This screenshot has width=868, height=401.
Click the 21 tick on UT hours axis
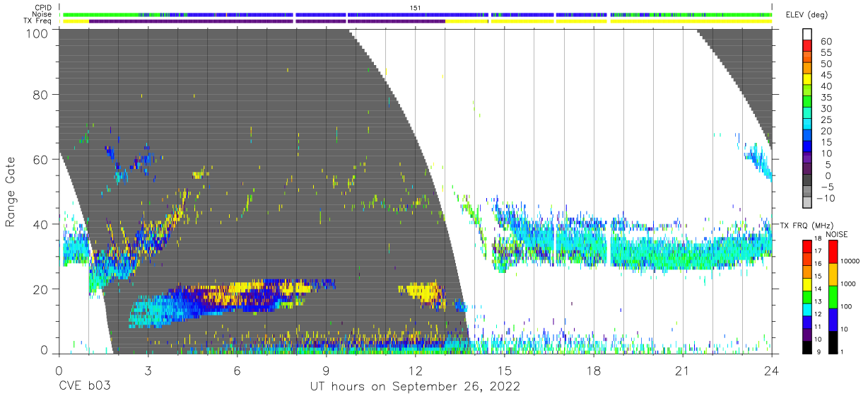pos(682,371)
